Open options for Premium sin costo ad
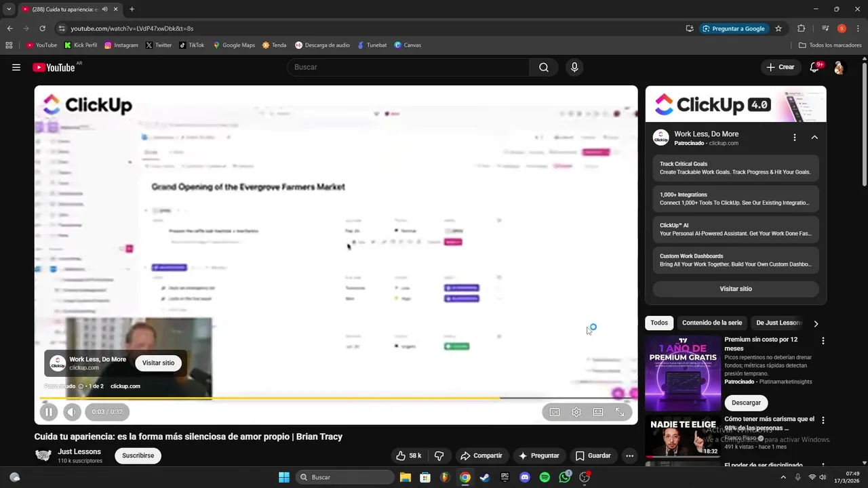Image resolution: width=868 pixels, height=488 pixels. 823,341
